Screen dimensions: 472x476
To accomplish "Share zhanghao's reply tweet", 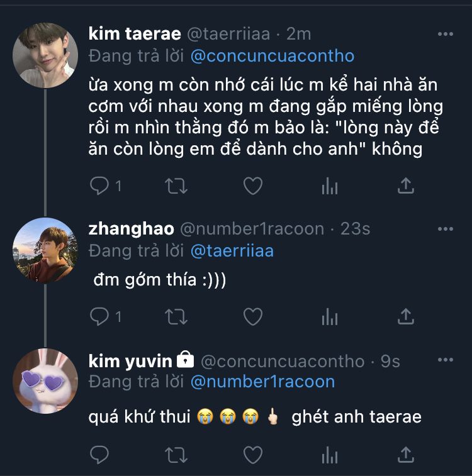I will click(x=406, y=317).
